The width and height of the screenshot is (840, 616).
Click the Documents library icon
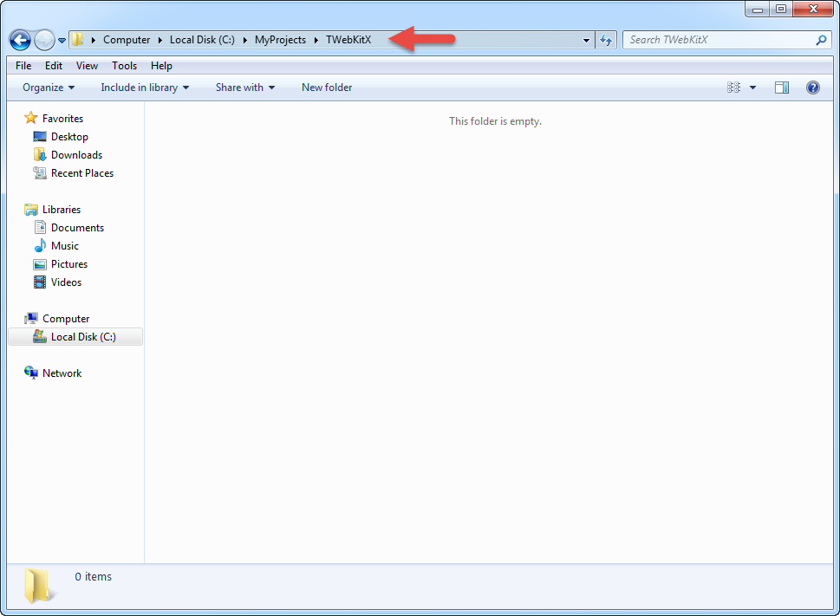[40, 228]
